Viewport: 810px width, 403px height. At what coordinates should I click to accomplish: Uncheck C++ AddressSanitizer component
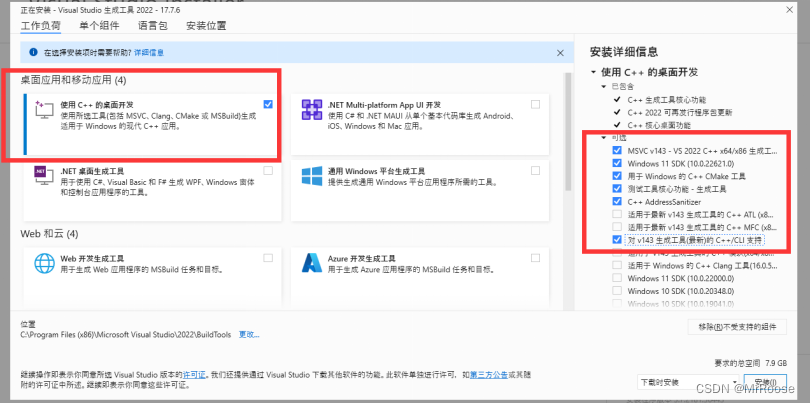(616, 202)
